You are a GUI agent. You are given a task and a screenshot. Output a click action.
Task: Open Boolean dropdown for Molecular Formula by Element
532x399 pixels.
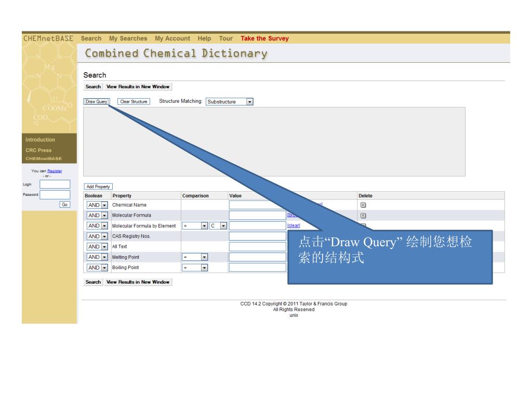coord(97,225)
